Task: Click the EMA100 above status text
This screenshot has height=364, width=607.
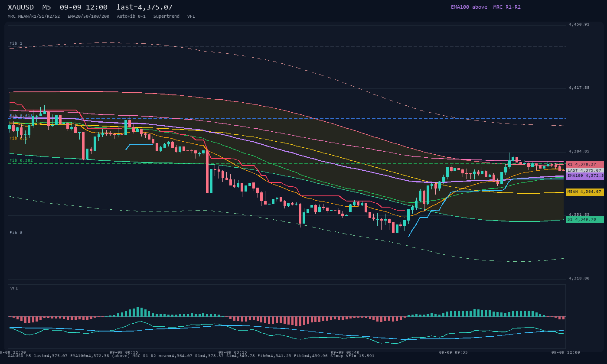Action: pyautogui.click(x=469, y=7)
